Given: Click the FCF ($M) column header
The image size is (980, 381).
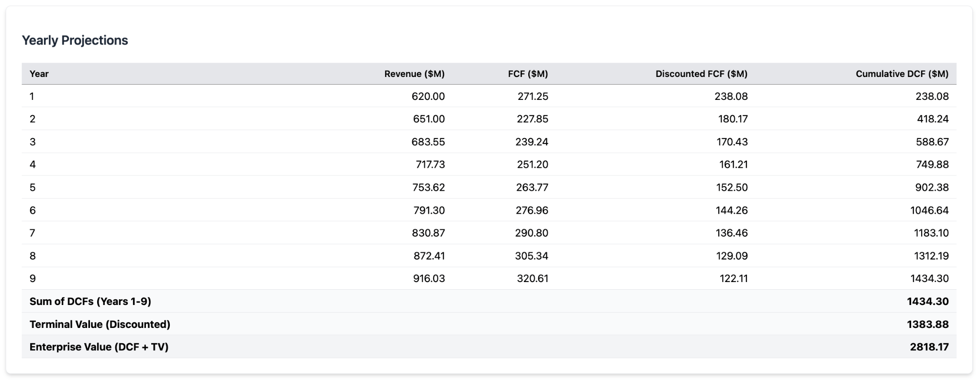Looking at the screenshot, I should pyautogui.click(x=528, y=74).
